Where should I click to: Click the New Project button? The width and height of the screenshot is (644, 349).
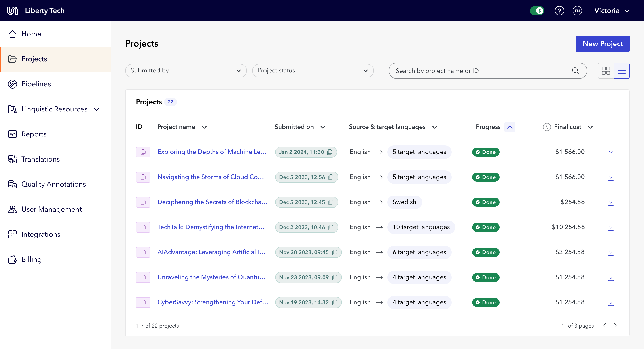tap(602, 44)
